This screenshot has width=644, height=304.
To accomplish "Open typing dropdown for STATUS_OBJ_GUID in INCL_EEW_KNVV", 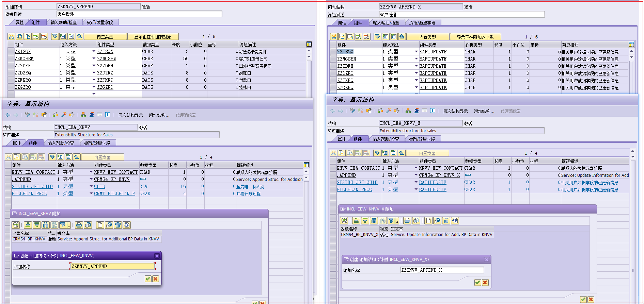I will [91, 186].
